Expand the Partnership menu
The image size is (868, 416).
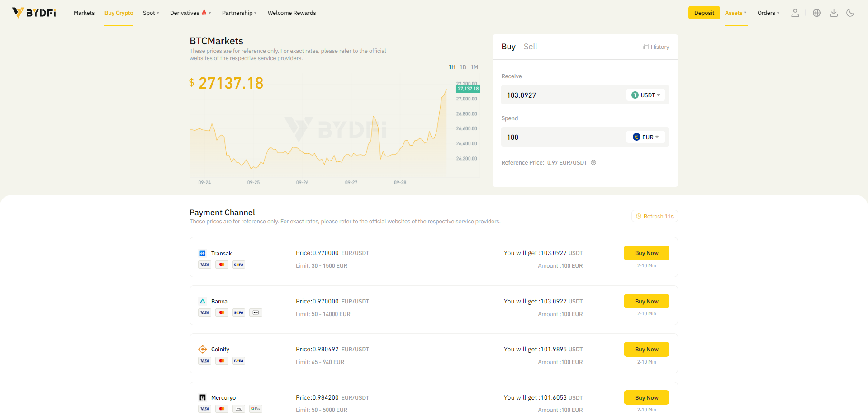[x=239, y=13]
